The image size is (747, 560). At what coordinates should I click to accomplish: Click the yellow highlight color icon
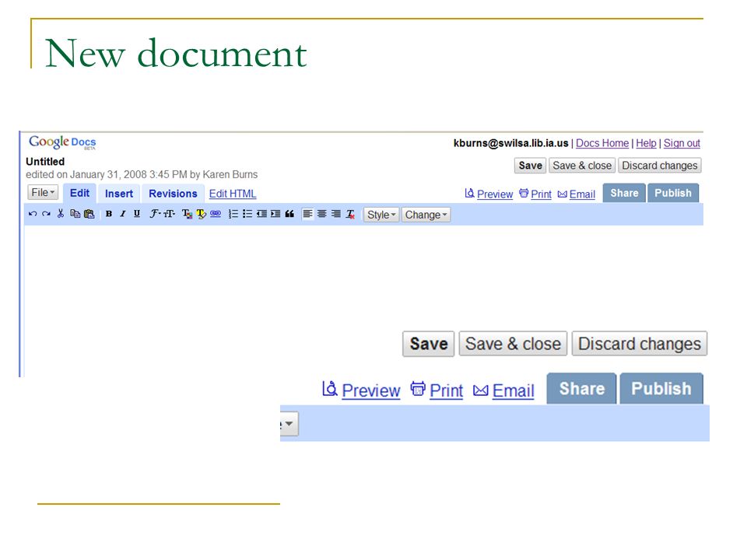point(201,214)
